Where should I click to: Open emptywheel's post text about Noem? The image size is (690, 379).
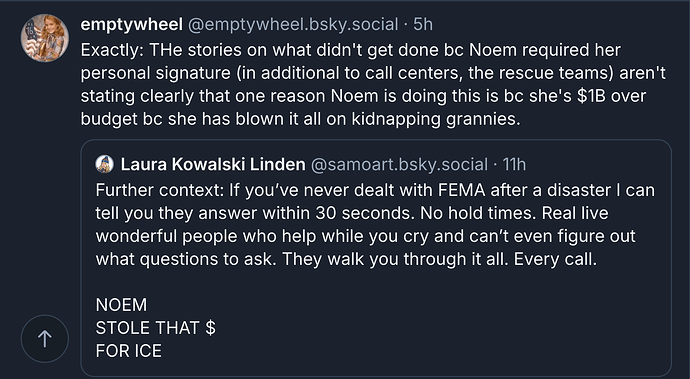coord(373,85)
